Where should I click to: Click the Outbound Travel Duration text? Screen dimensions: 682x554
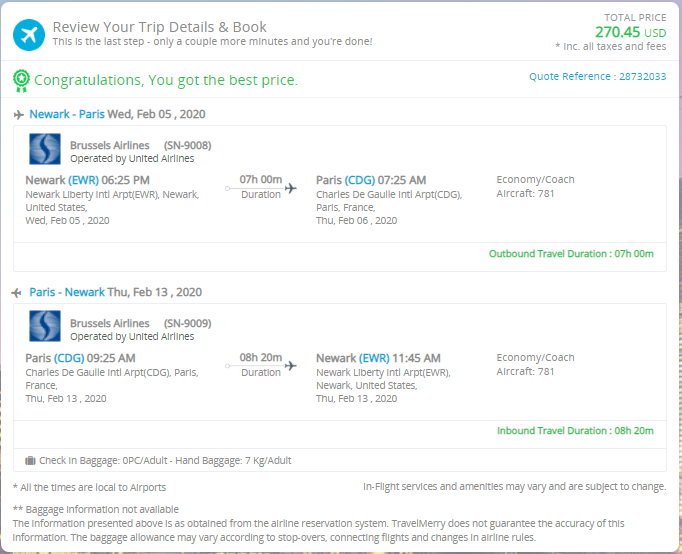[x=570, y=253]
